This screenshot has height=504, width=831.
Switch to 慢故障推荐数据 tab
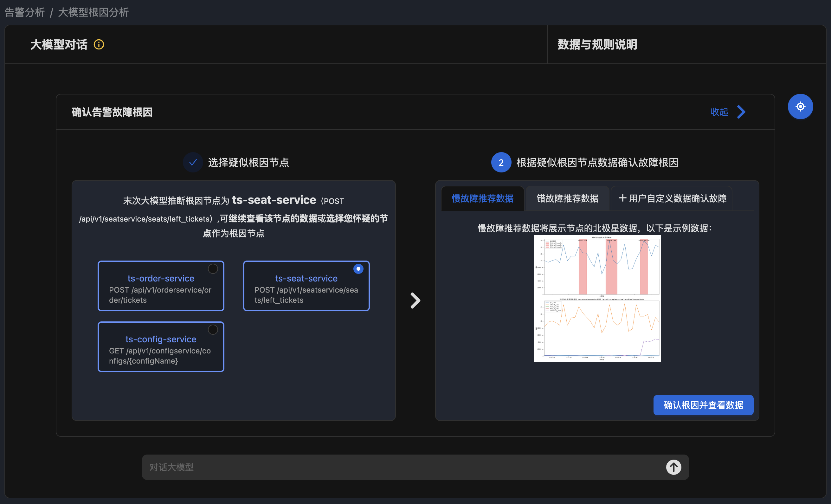coord(482,198)
